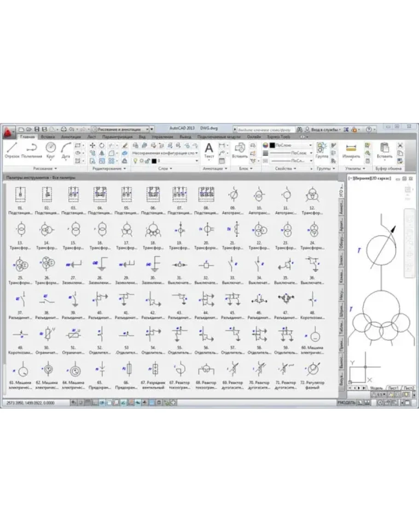The width and height of the screenshot is (419, 532).
Task: Click the Текст annotation tool
Action: pos(209,151)
